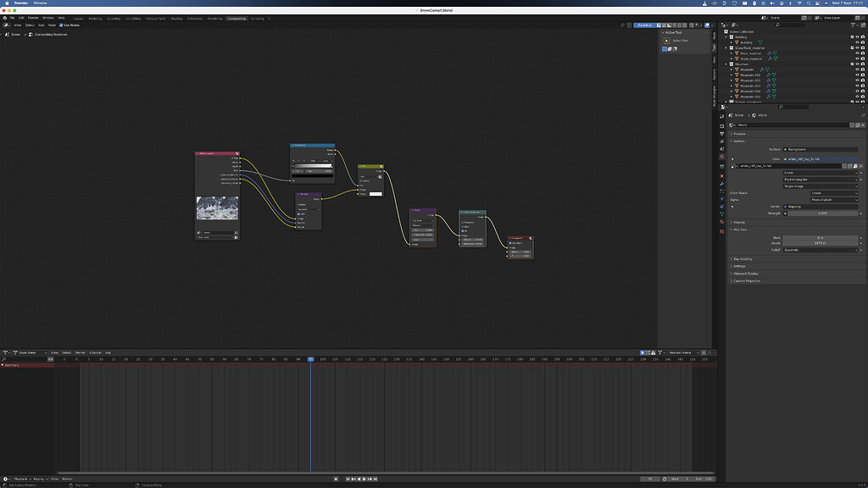Click Play animation button in timeline
This screenshot has width=868, height=488.
point(364,479)
